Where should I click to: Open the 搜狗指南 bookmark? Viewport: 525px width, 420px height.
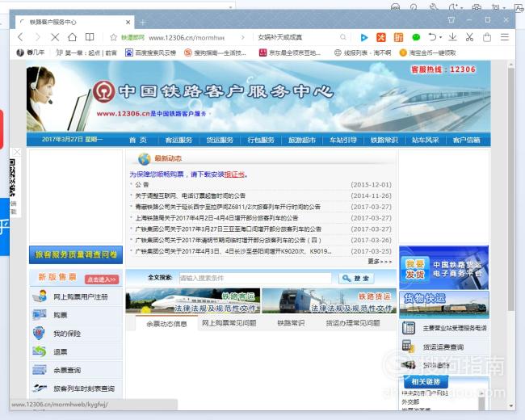pos(215,52)
